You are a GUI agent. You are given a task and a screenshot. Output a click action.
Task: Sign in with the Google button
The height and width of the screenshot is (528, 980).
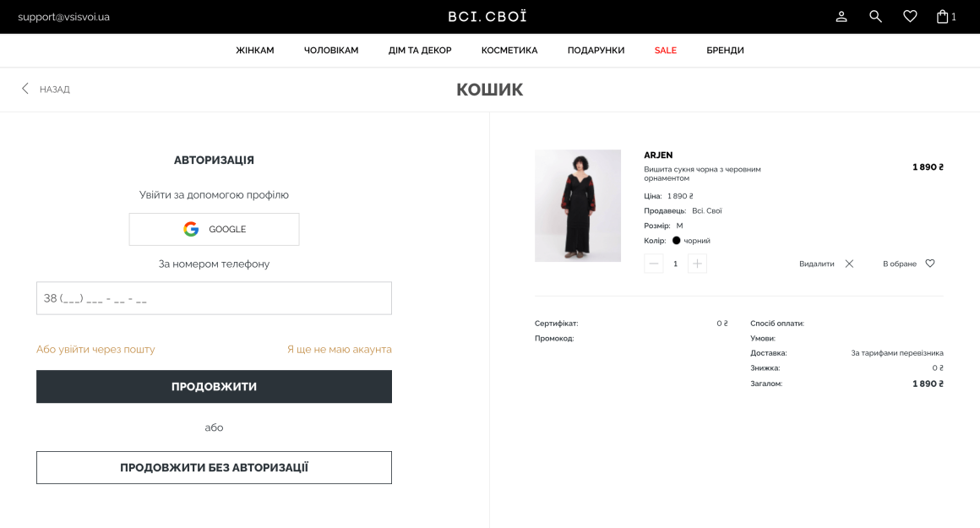click(214, 229)
